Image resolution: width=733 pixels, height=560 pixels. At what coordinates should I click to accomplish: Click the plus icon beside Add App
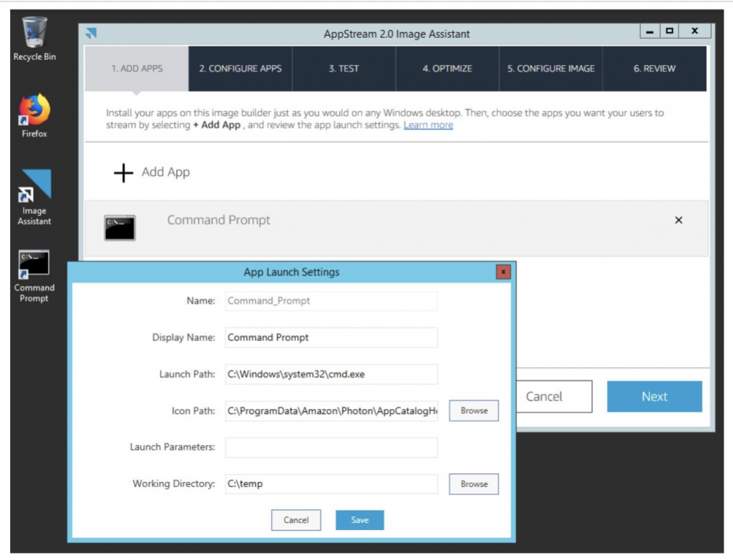tap(123, 173)
